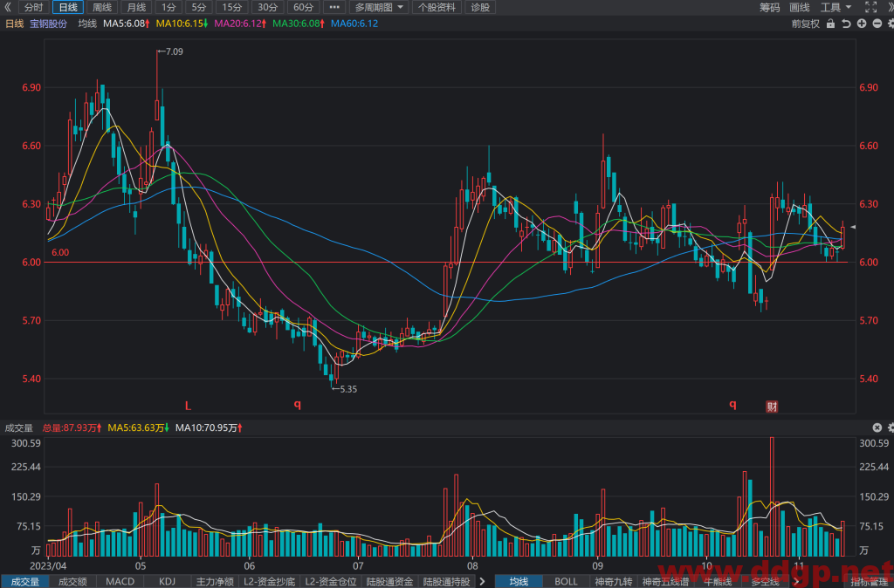
Task: Open L2-资金抄底 indicator tab
Action: 269,582
